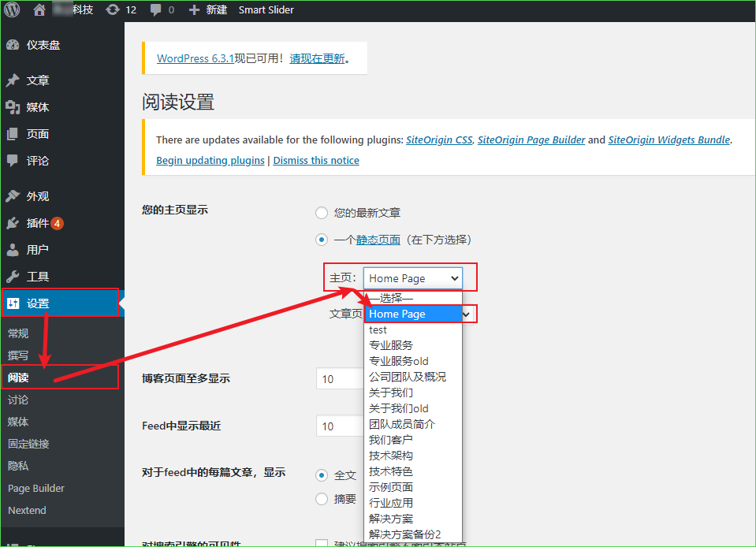Open 阅读 reading settings submenu

18,378
